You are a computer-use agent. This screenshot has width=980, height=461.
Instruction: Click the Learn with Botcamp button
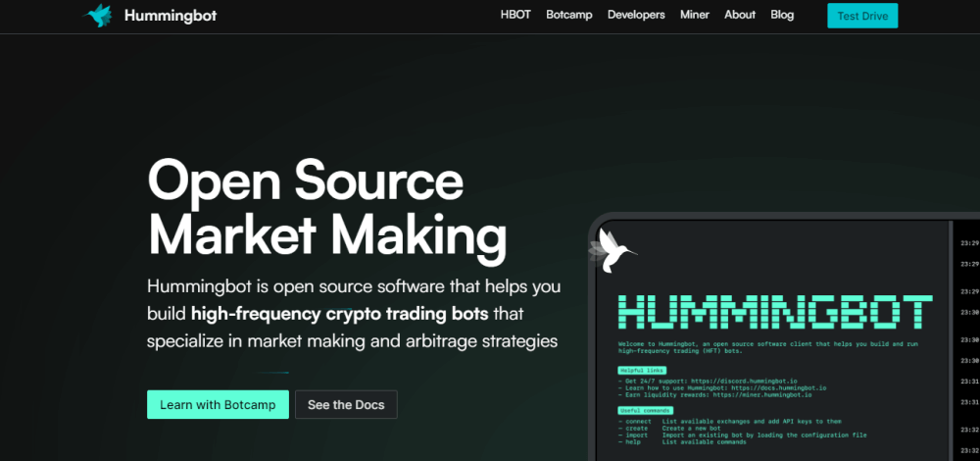click(218, 405)
